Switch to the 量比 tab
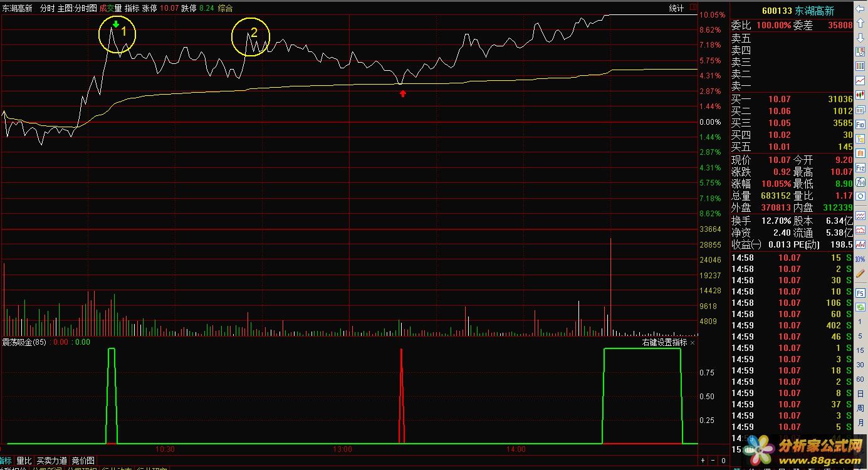This screenshot has width=868, height=470. pos(24,461)
